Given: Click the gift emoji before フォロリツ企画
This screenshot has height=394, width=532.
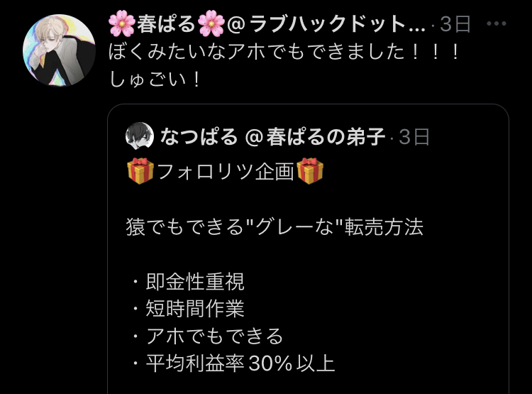Looking at the screenshot, I should [140, 171].
